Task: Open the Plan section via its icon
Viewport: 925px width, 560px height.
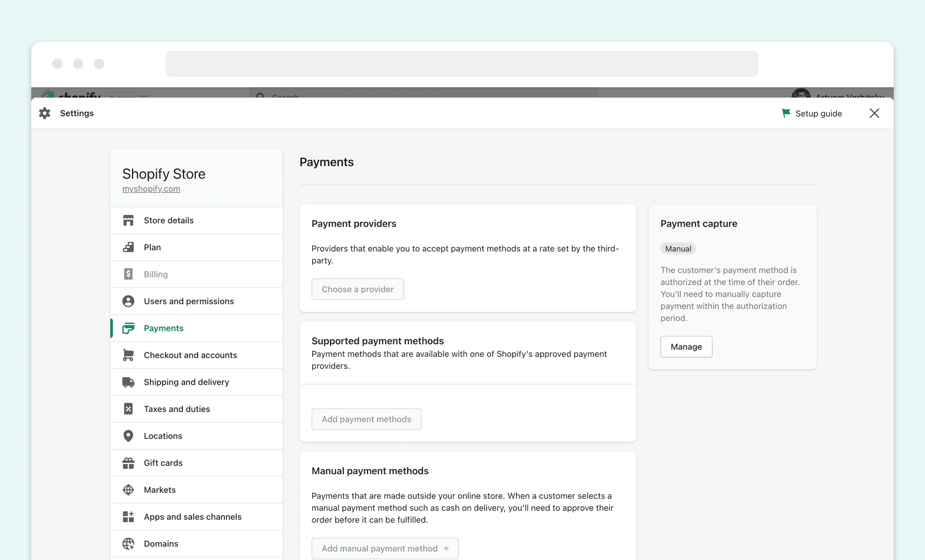Action: pos(129,247)
